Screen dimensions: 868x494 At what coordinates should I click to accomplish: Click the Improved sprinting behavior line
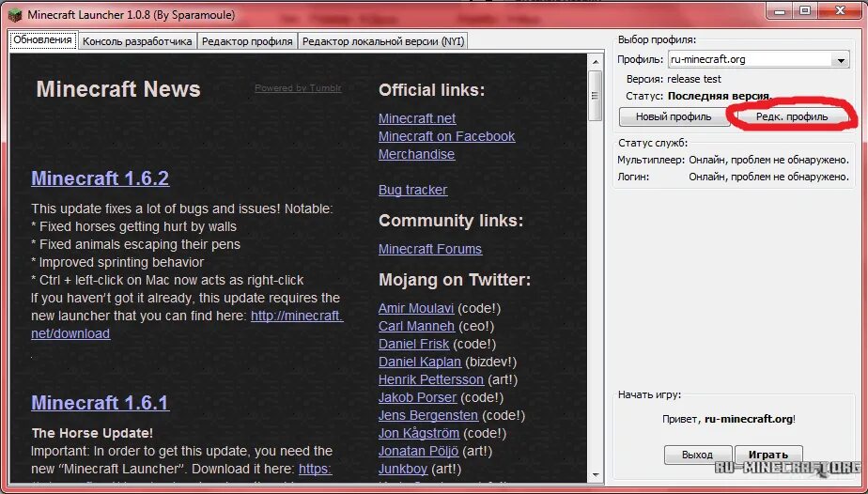117,262
